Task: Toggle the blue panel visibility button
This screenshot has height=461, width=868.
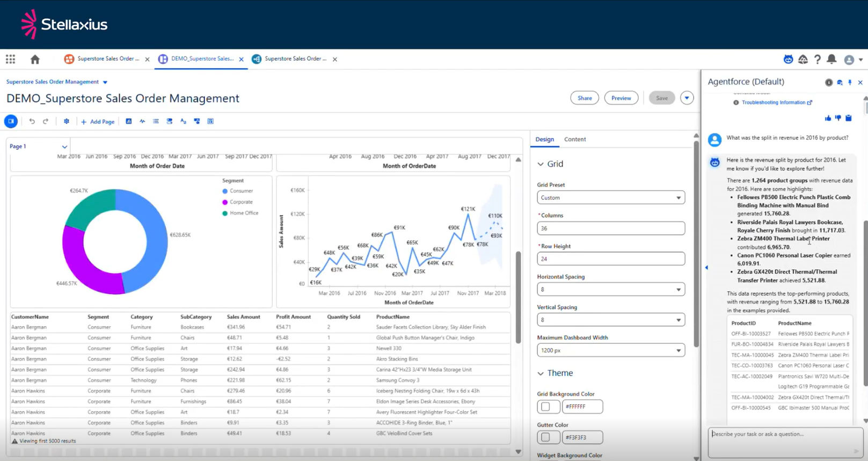Action: tap(11, 121)
